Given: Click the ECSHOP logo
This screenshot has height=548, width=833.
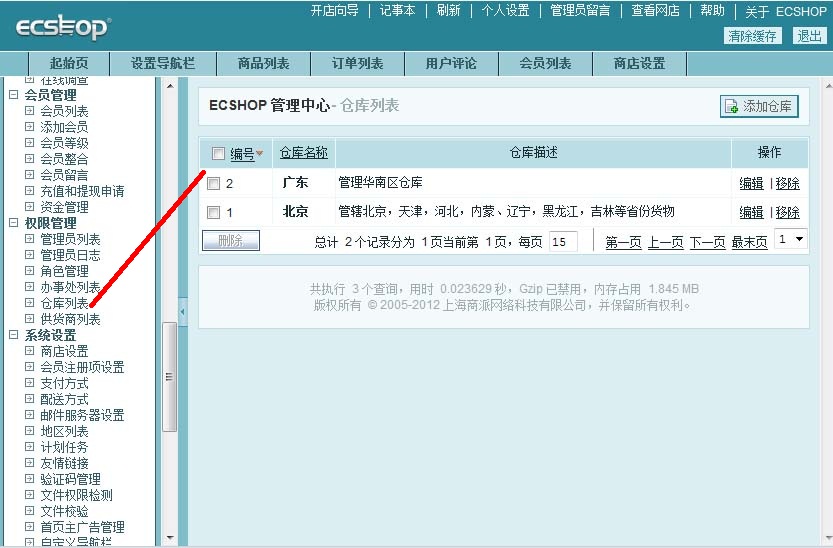Looking at the screenshot, I should pyautogui.click(x=63, y=28).
